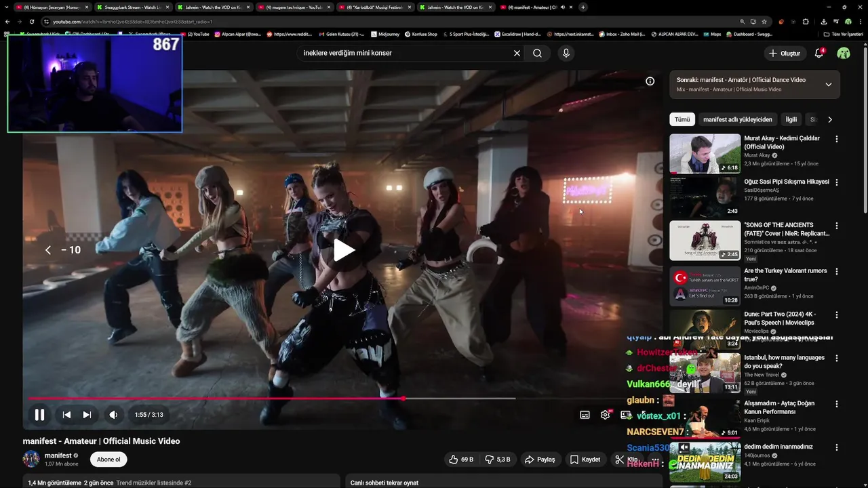Like the video with thumbs up 69 B

(x=461, y=460)
